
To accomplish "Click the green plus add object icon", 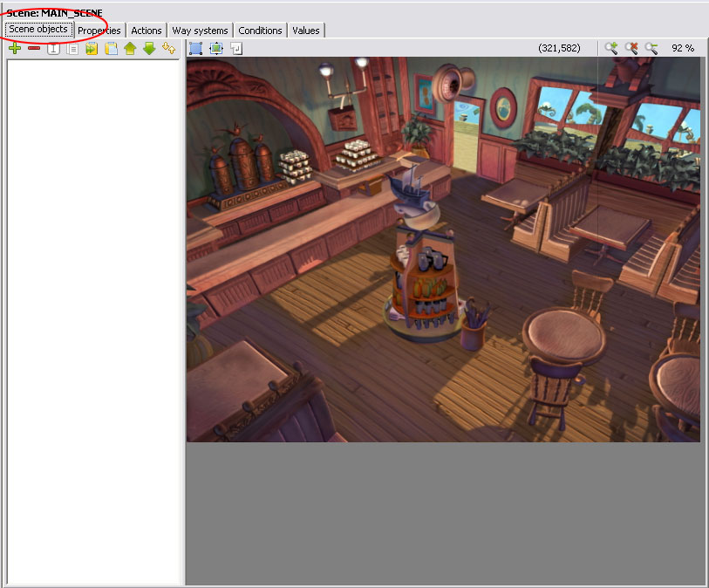I will click(x=15, y=48).
